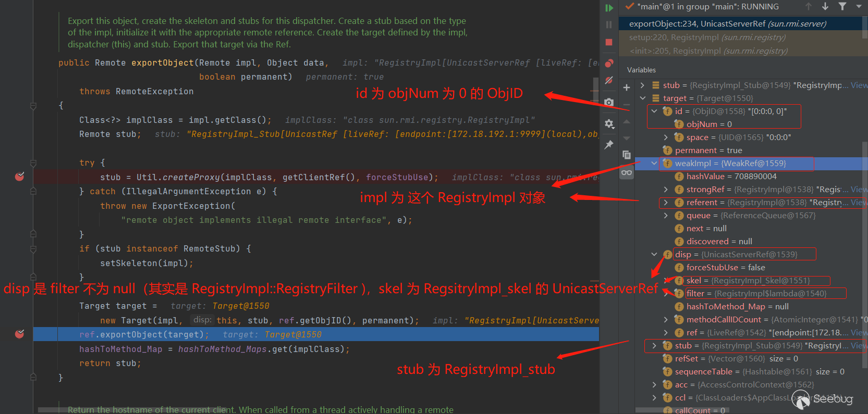Expand the methodCallIDCount node
This screenshot has height=414, width=868.
[x=666, y=319]
